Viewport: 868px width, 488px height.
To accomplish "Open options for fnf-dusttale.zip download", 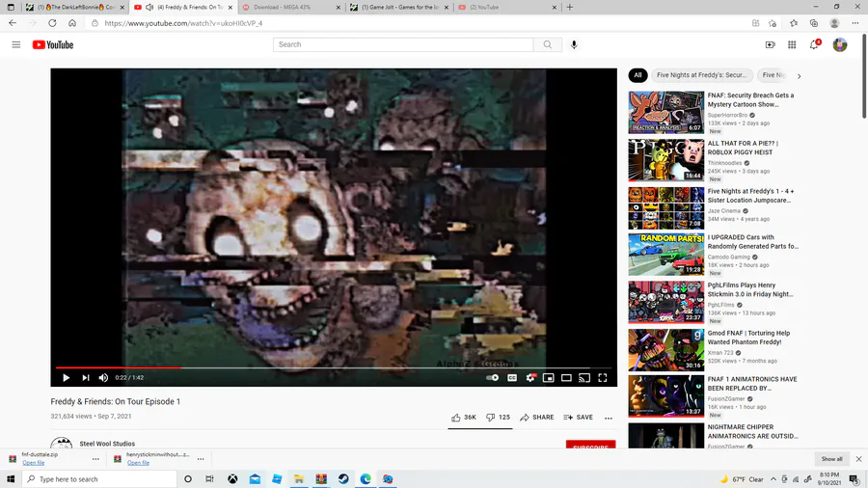I will pos(95,459).
